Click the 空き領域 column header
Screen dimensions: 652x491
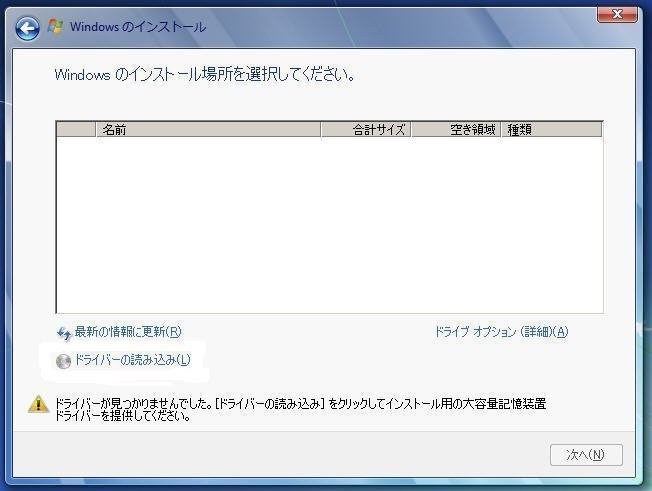(456, 130)
